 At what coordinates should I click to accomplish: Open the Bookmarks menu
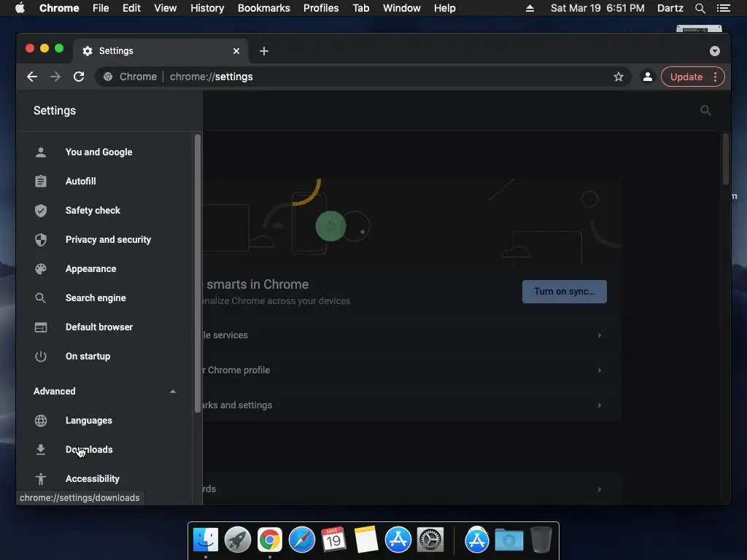(x=264, y=8)
